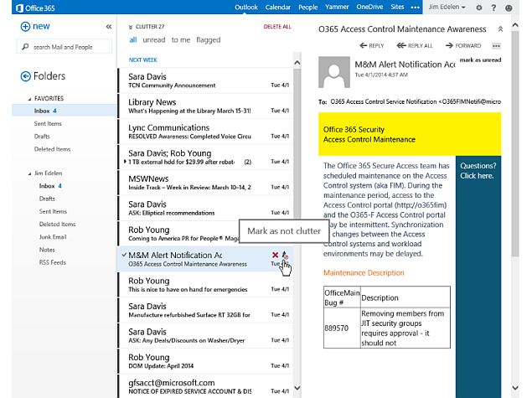Open the People tab
The height and width of the screenshot is (398, 532).
click(x=308, y=8)
